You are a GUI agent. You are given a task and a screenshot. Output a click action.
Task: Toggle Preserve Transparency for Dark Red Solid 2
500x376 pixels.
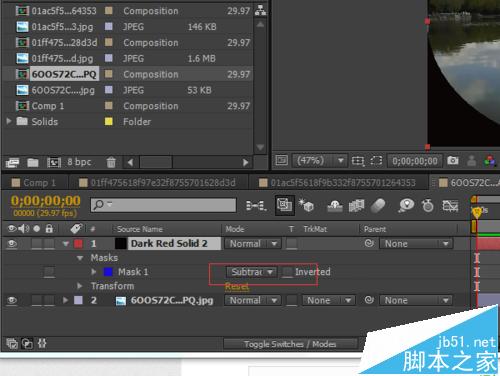click(x=292, y=244)
